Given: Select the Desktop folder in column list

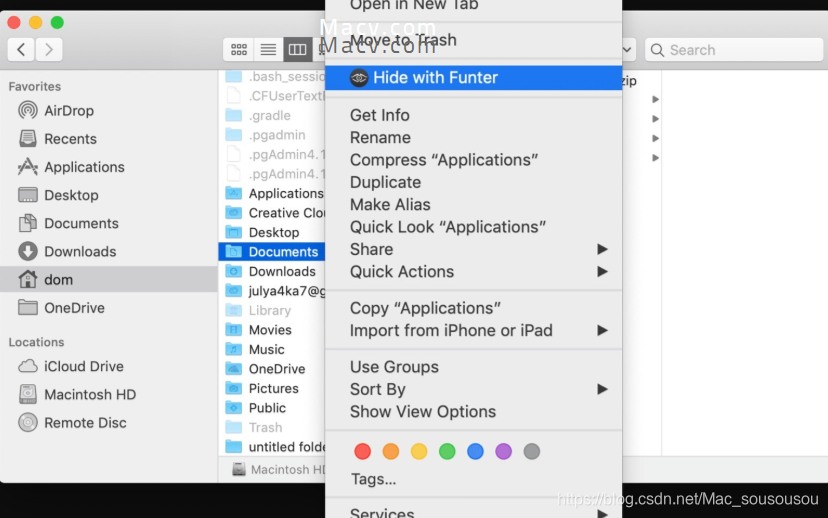Looking at the screenshot, I should tap(272, 232).
